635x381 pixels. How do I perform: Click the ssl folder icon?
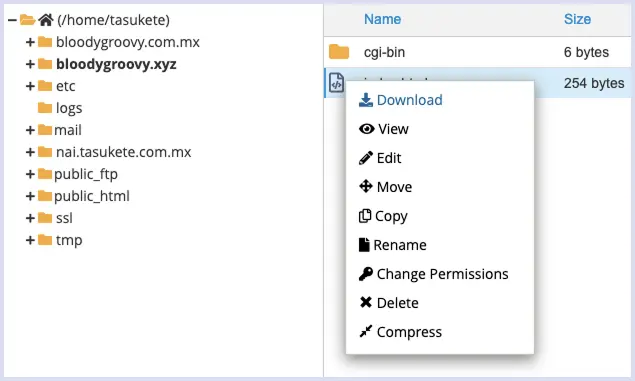click(45, 218)
